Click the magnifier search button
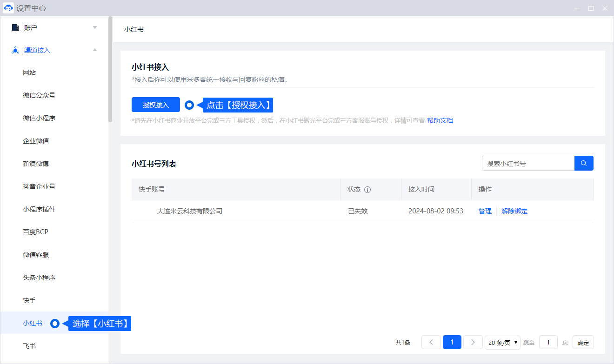The image size is (614, 364). 584,163
